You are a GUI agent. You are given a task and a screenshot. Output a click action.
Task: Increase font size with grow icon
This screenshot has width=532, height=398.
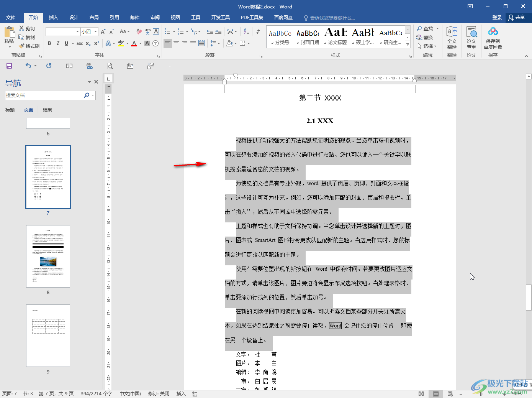point(103,31)
